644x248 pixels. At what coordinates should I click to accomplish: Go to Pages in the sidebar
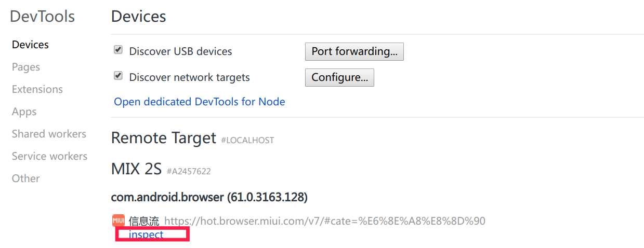26,67
